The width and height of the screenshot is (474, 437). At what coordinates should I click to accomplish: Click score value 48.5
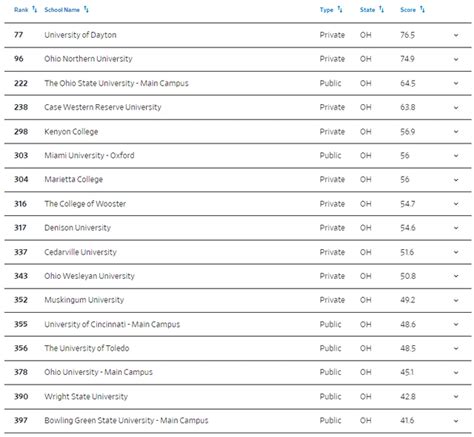pos(408,348)
